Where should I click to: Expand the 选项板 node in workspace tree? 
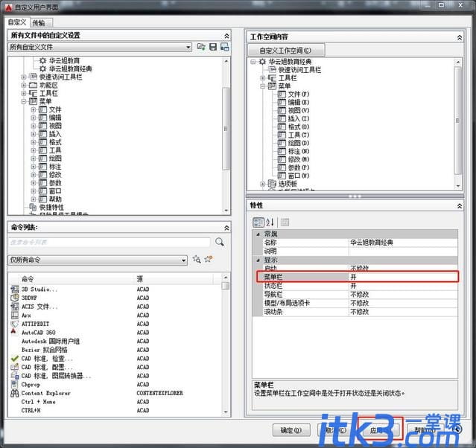point(263,184)
